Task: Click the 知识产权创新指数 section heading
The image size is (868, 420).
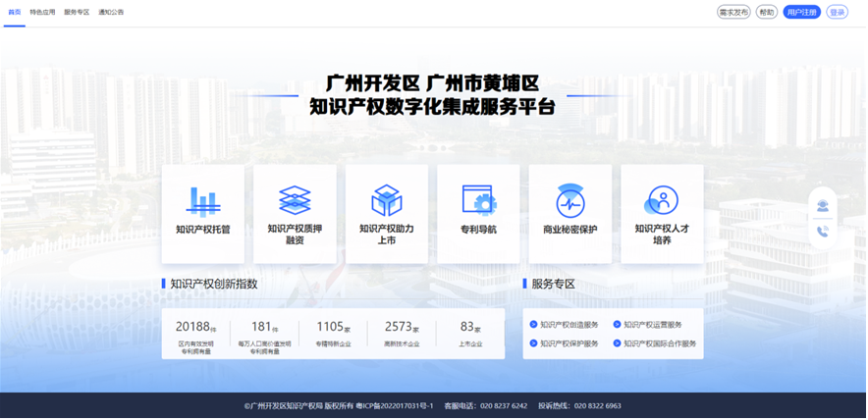Action: (x=214, y=284)
